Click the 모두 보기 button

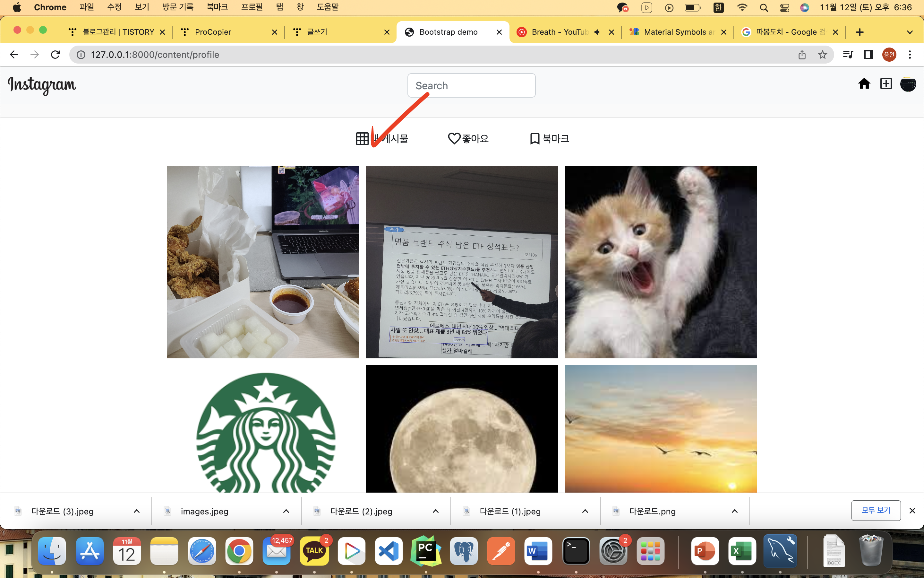coord(876,510)
